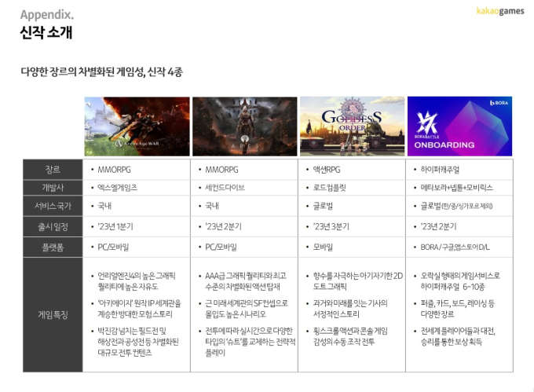Viewport: 534px width, 392px height.
Task: Select the '서비스 국가' row header
Action: (53, 206)
